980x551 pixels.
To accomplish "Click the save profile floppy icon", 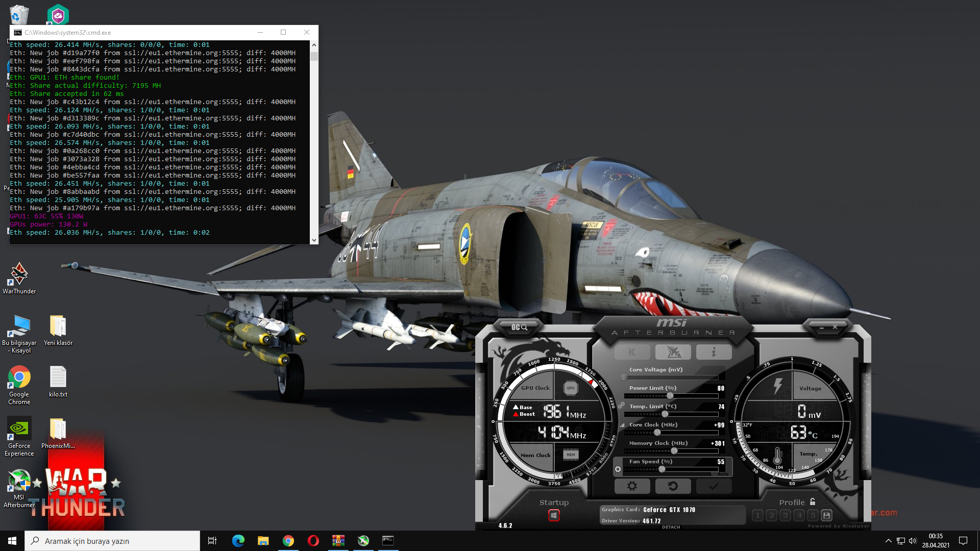I will pyautogui.click(x=826, y=515).
